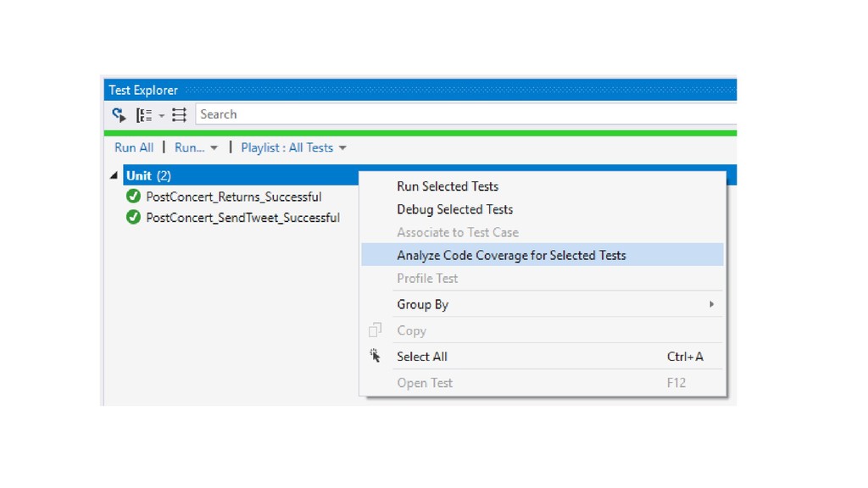868x488 pixels.
Task: Click the Search box in Test Explorer
Action: point(466,114)
